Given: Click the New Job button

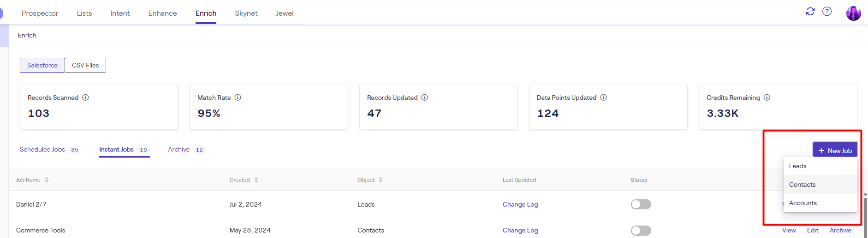Looking at the screenshot, I should pyautogui.click(x=835, y=151).
